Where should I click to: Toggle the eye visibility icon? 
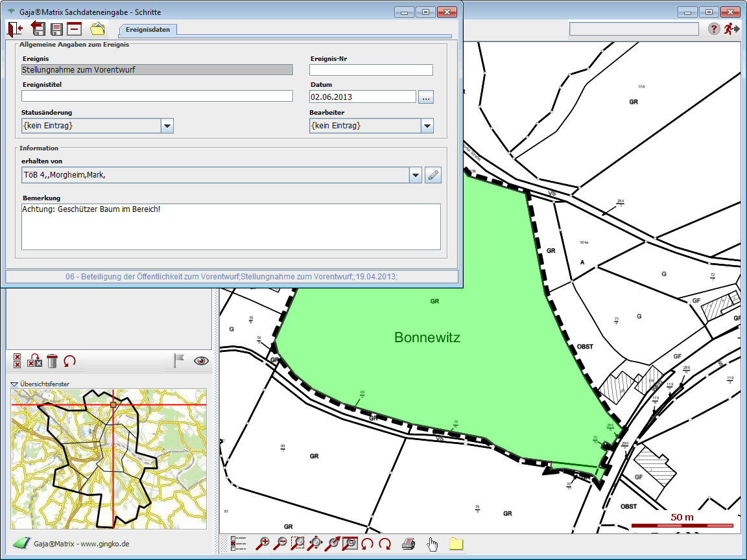click(x=202, y=361)
